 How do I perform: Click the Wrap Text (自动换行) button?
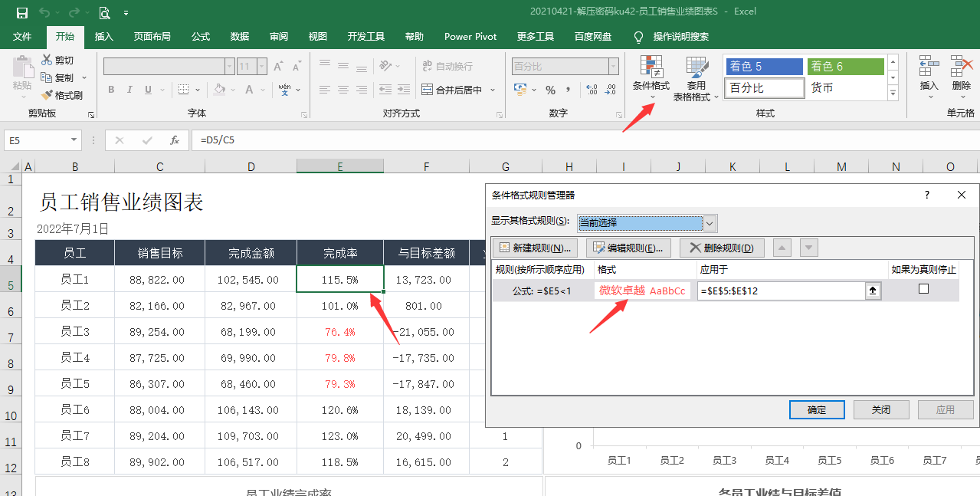[x=447, y=67]
